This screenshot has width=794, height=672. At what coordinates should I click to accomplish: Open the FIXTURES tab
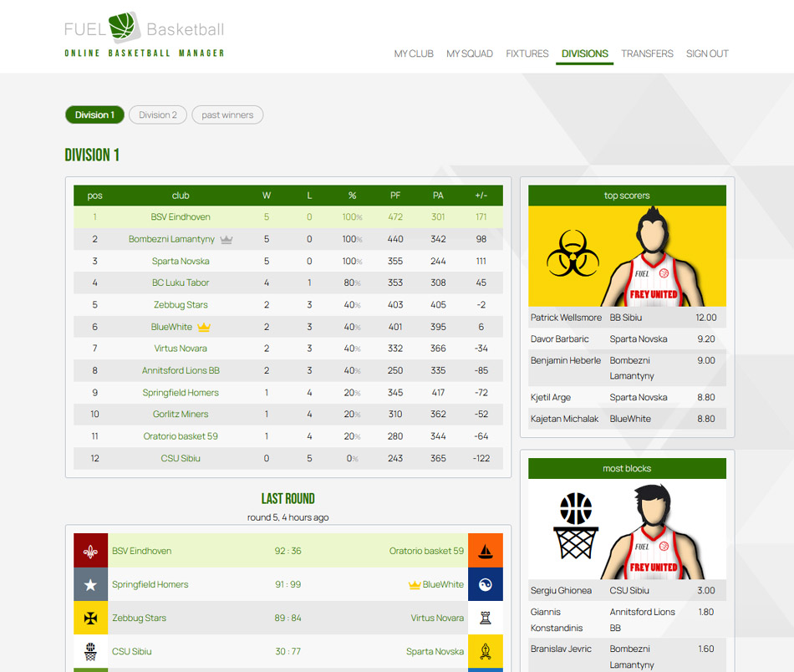527,53
